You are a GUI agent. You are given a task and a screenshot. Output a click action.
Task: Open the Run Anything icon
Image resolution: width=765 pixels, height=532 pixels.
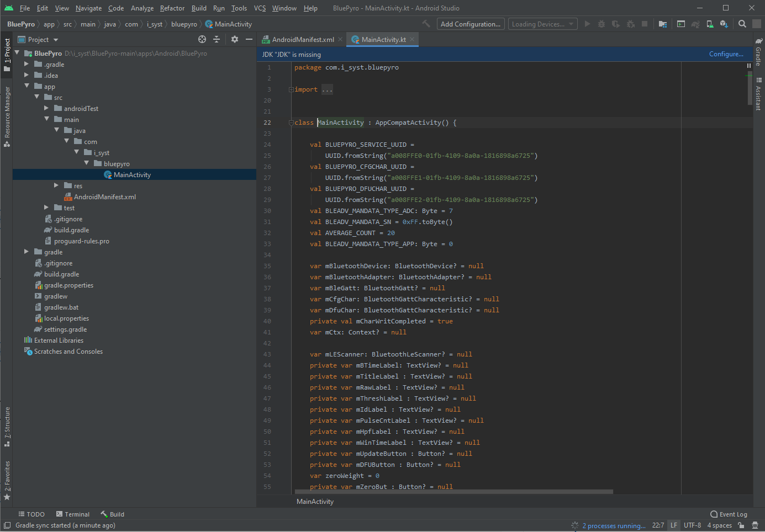pyautogui.click(x=681, y=24)
